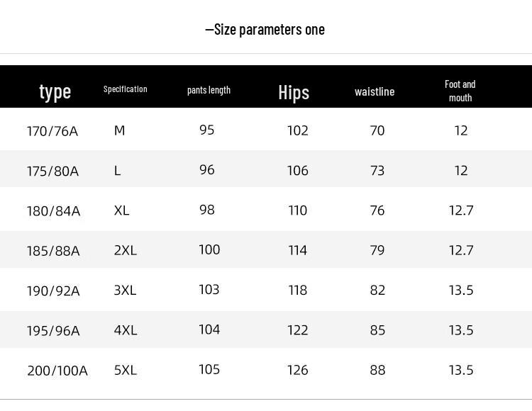Select the 170/76A type cell
This screenshot has width=532, height=411.
coord(52,131)
